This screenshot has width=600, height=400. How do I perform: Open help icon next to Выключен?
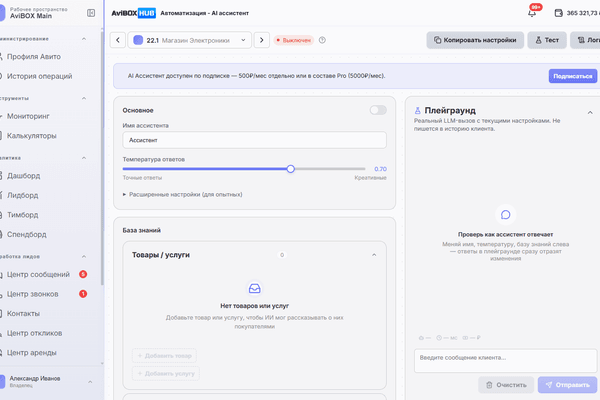click(322, 40)
